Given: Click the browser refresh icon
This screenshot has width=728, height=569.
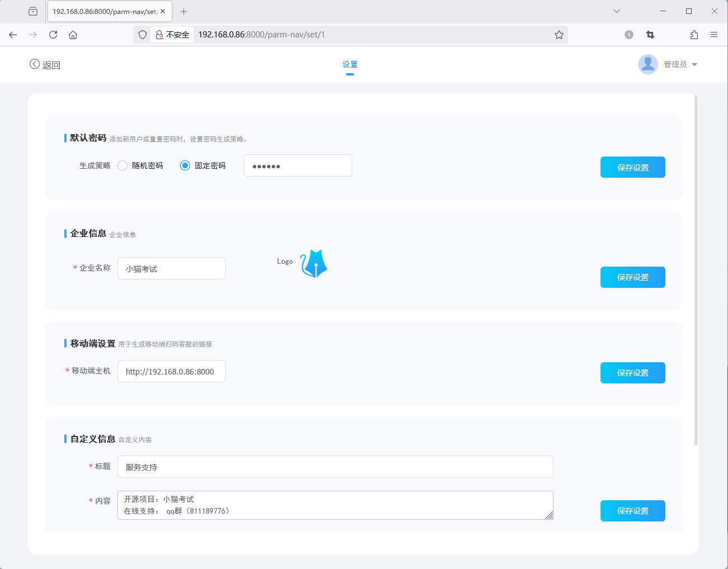Looking at the screenshot, I should pyautogui.click(x=53, y=34).
